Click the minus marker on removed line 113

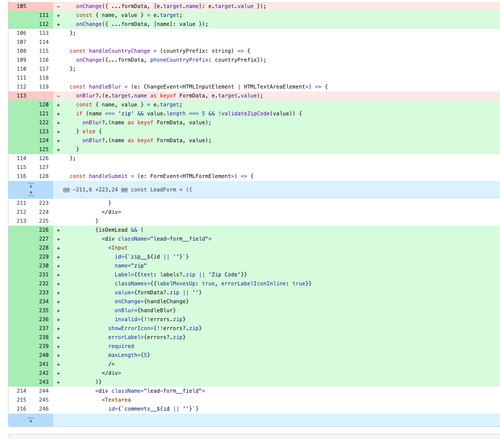pyautogui.click(x=58, y=96)
